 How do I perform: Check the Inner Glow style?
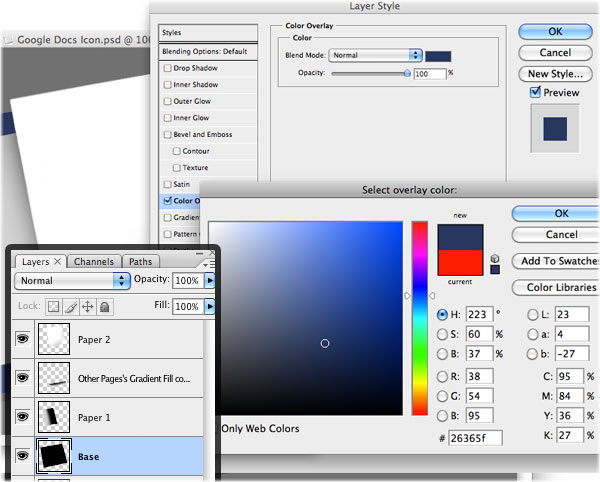[167, 118]
